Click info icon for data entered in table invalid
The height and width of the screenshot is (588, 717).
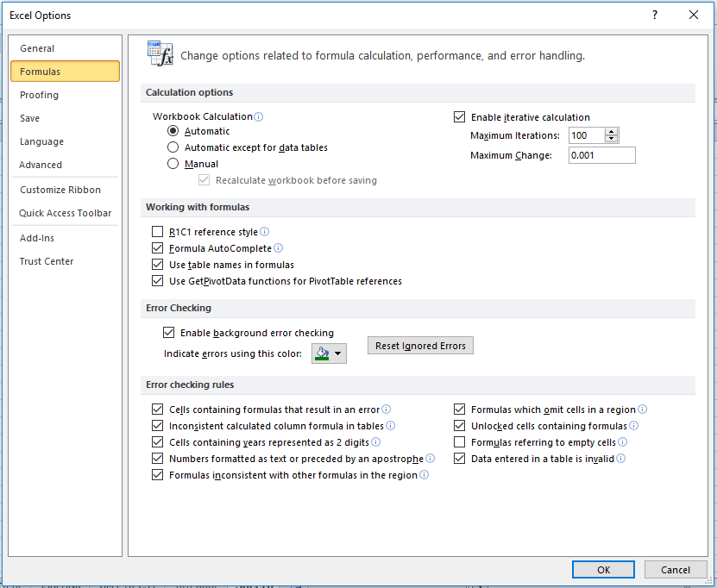[x=620, y=459]
